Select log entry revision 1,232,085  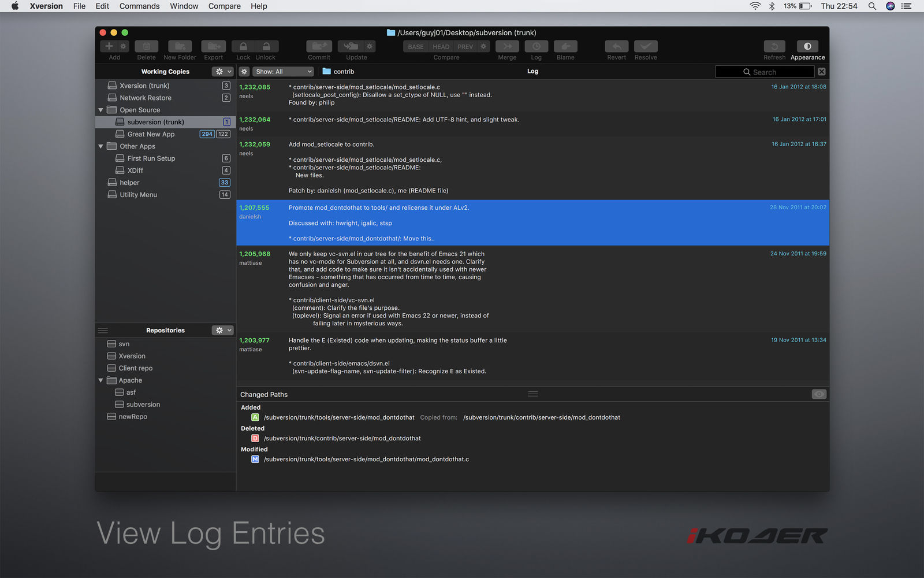[x=532, y=95]
